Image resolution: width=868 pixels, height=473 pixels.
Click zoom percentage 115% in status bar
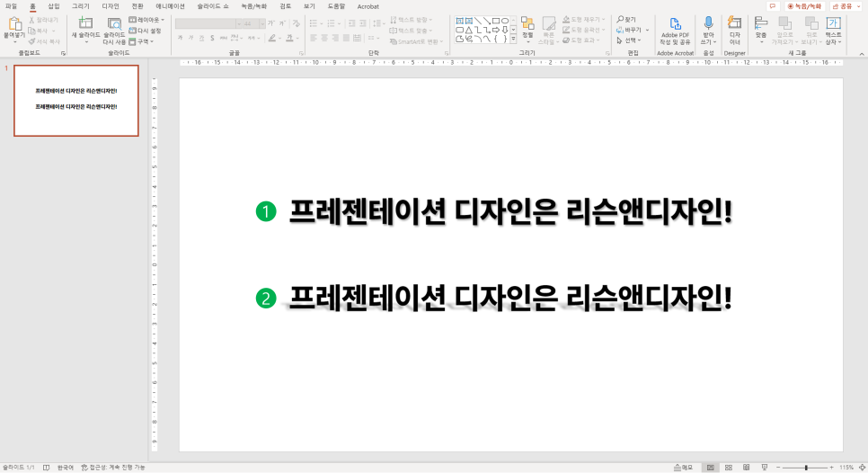click(x=846, y=468)
